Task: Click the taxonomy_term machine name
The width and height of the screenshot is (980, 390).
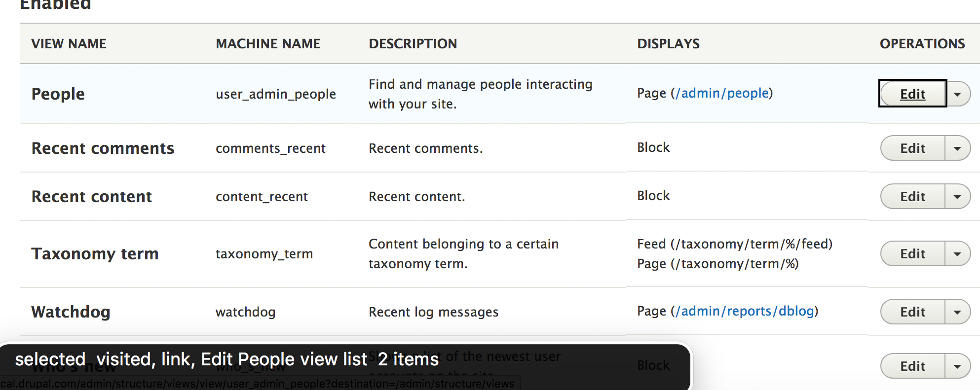Action: [x=264, y=253]
